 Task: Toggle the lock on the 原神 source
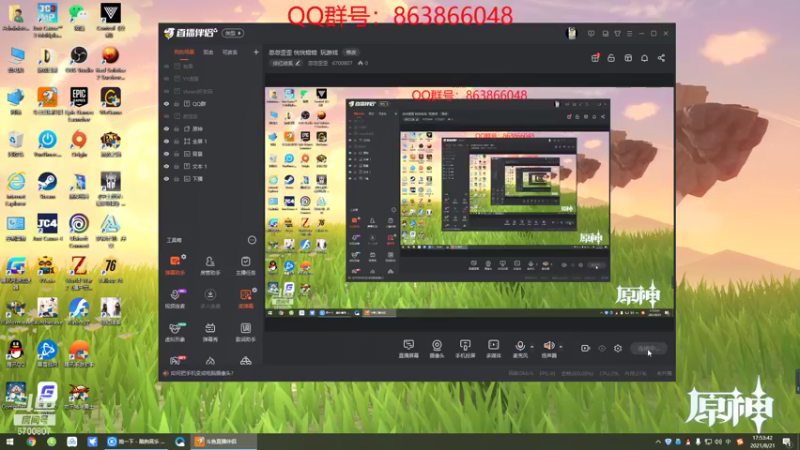click(177, 129)
